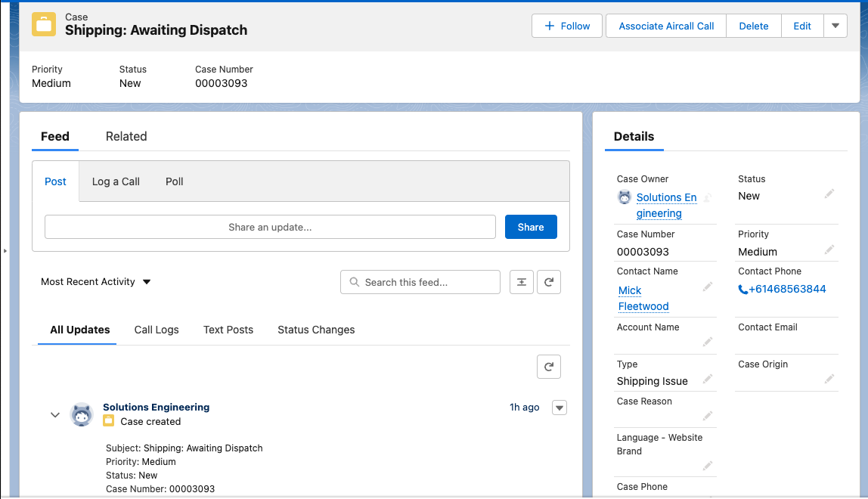Click refresh icon below the Status Changes tab

click(549, 367)
